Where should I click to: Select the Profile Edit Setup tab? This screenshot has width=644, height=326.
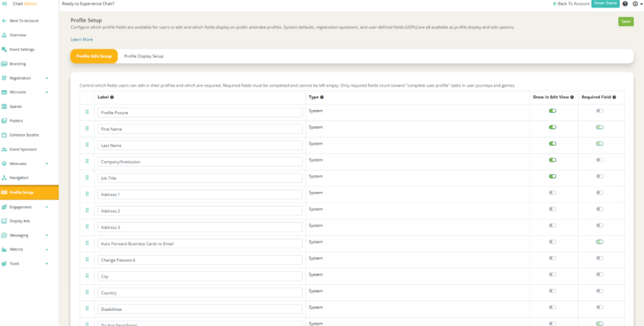94,56
